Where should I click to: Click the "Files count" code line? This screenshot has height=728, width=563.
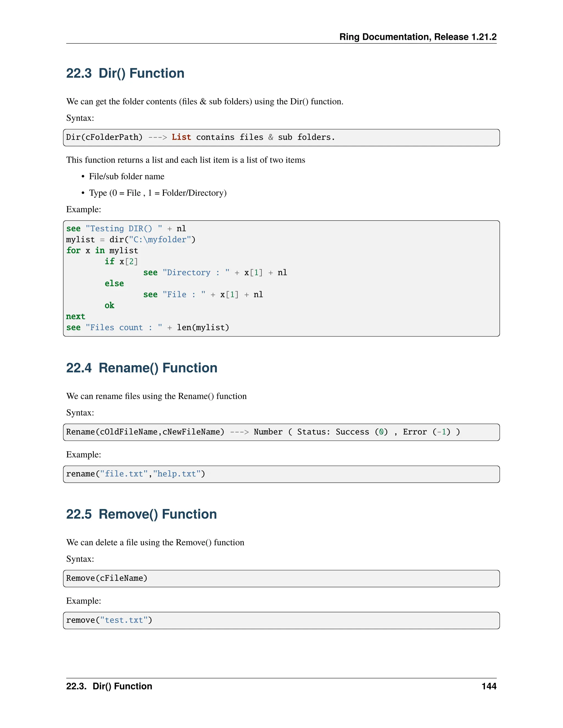click(147, 328)
